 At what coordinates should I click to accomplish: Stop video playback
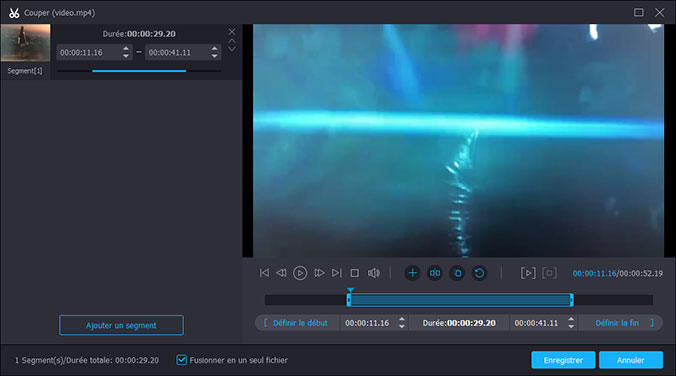pyautogui.click(x=354, y=273)
